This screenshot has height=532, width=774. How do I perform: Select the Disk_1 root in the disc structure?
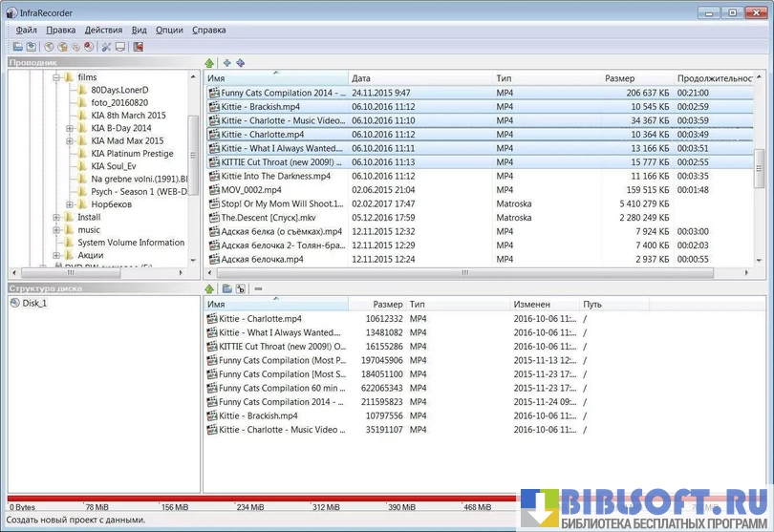[34, 304]
